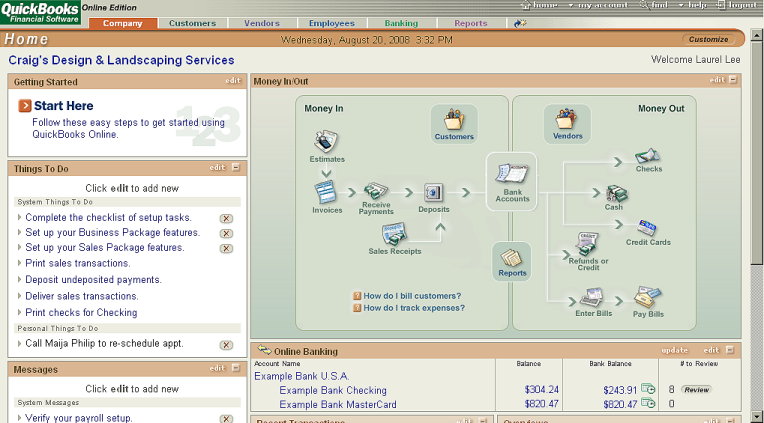Click the $304.24 Checking balance

pyautogui.click(x=541, y=389)
